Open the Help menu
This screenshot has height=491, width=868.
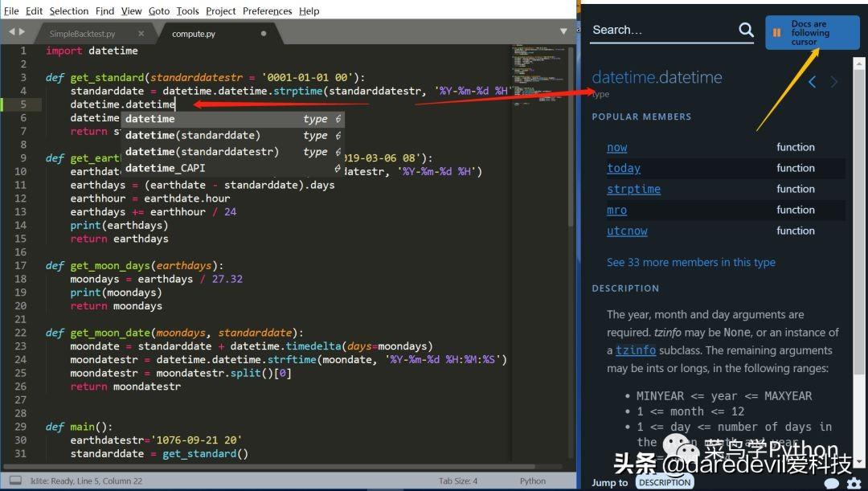coord(309,11)
